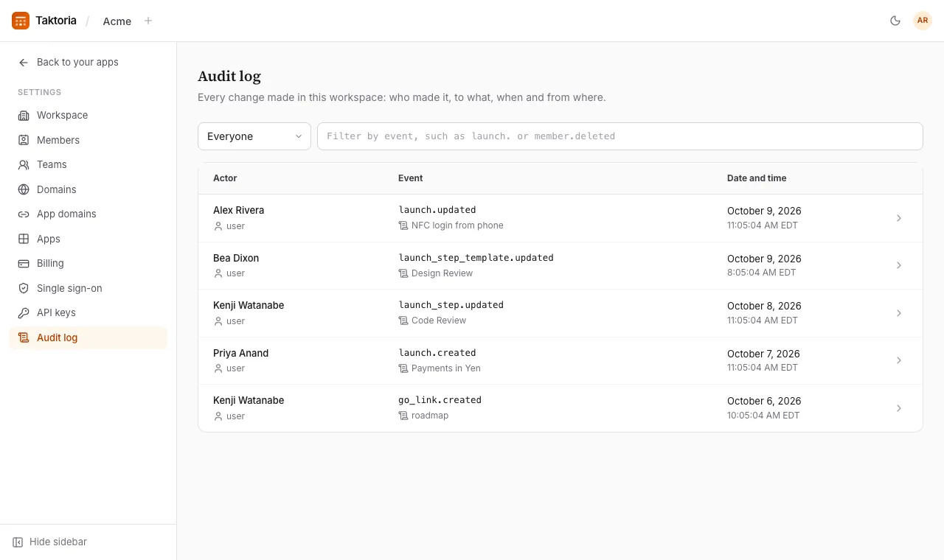Click the Workspace building icon
This screenshot has height=560, width=944.
pos(24,116)
